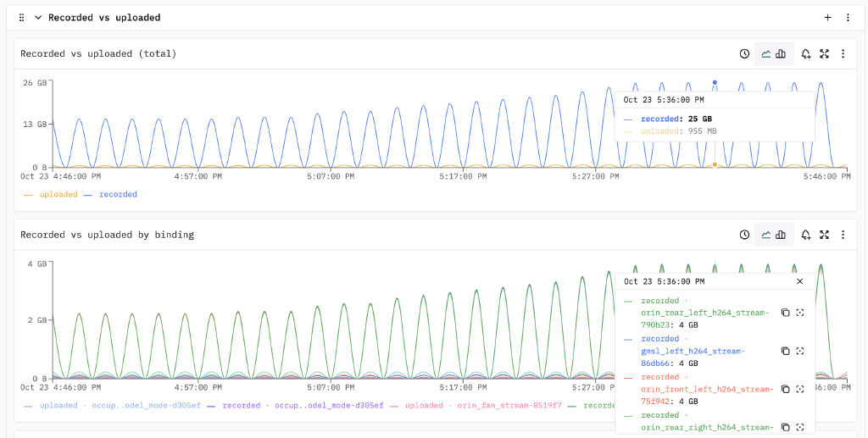The height and width of the screenshot is (438, 868).
Task: Copy orin_front_left_h264_stream-75f942 series name
Action: tap(785, 389)
